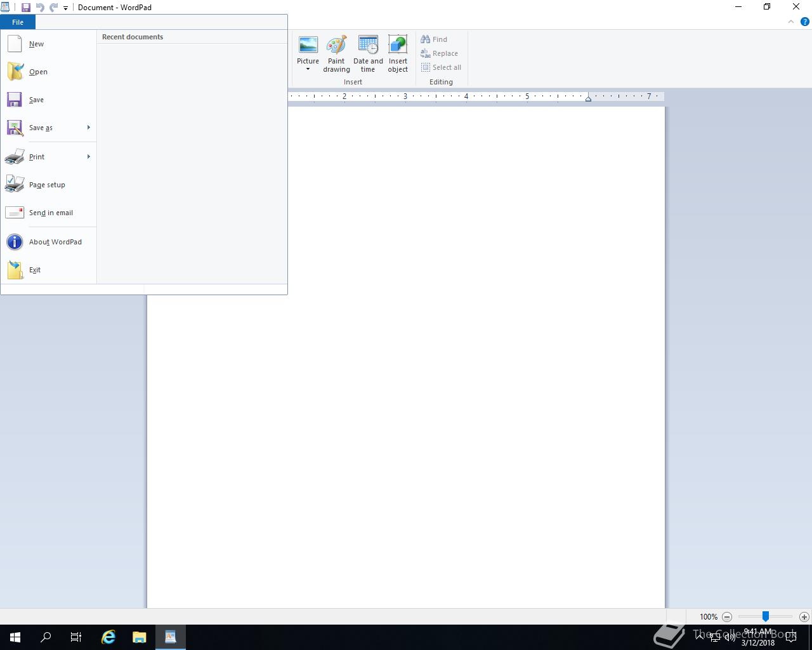
Task: Click the 100% zoom level text
Action: (x=709, y=617)
